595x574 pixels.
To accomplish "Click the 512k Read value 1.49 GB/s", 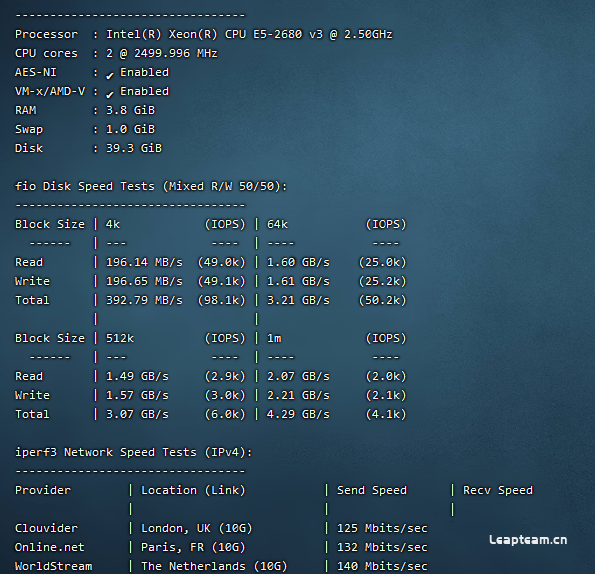I will coord(137,376).
